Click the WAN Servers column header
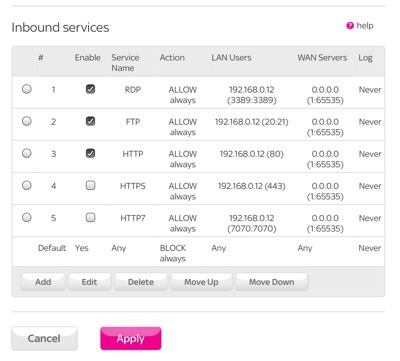This screenshot has height=361, width=400. point(322,58)
